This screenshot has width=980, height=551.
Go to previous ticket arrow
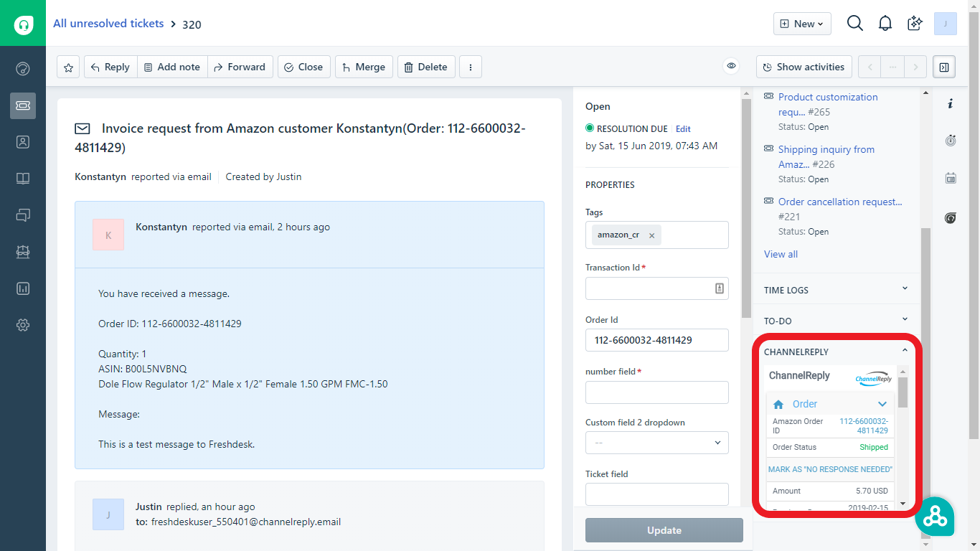(870, 67)
